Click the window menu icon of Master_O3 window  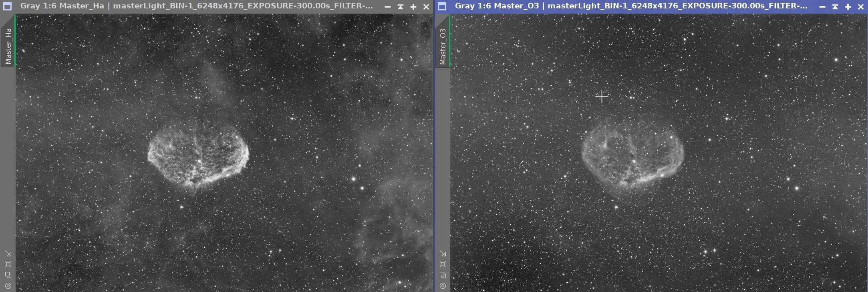(x=442, y=6)
